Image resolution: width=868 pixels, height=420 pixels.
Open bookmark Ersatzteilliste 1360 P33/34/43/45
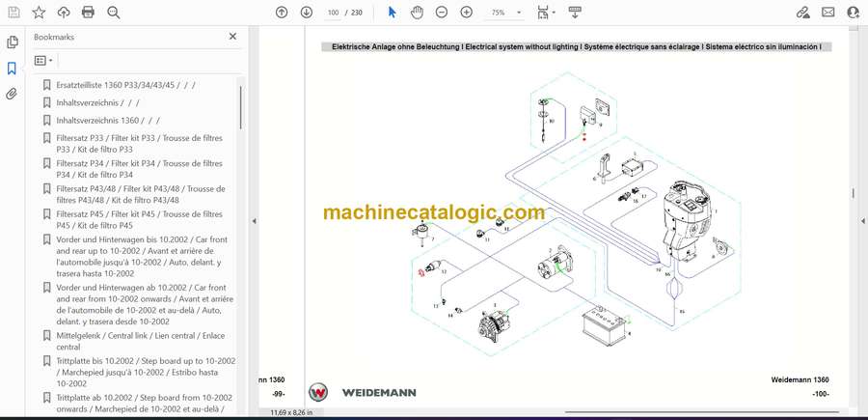point(125,85)
